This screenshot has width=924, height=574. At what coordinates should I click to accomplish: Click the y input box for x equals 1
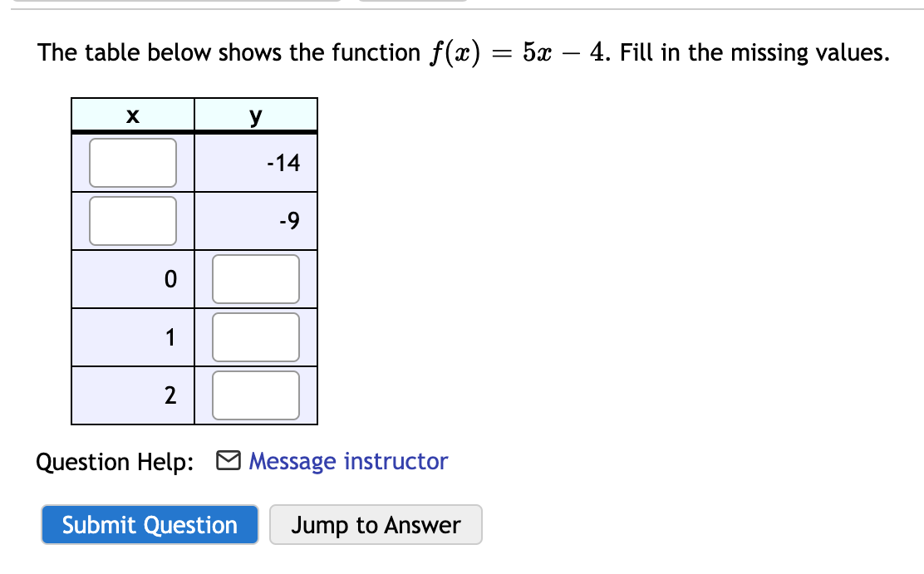coord(256,336)
